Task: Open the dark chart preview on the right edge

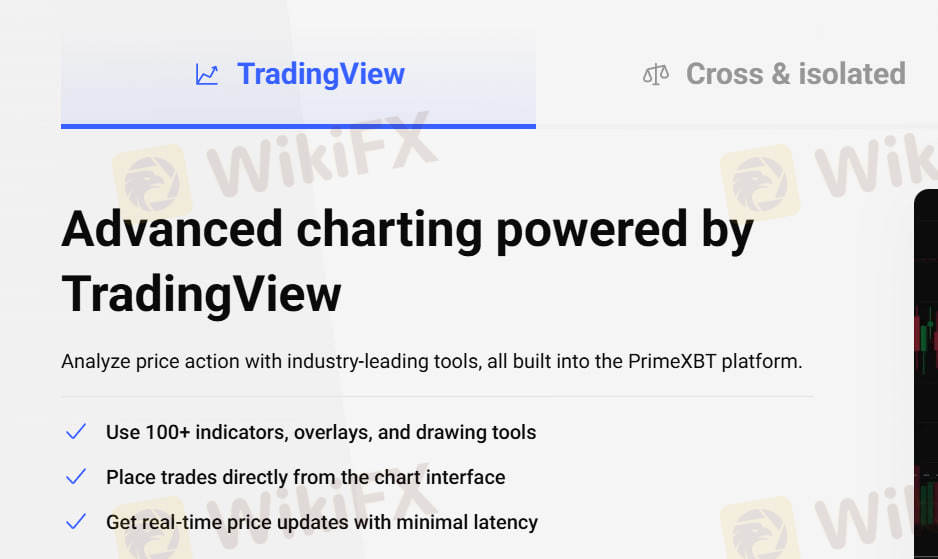Action: [926, 380]
